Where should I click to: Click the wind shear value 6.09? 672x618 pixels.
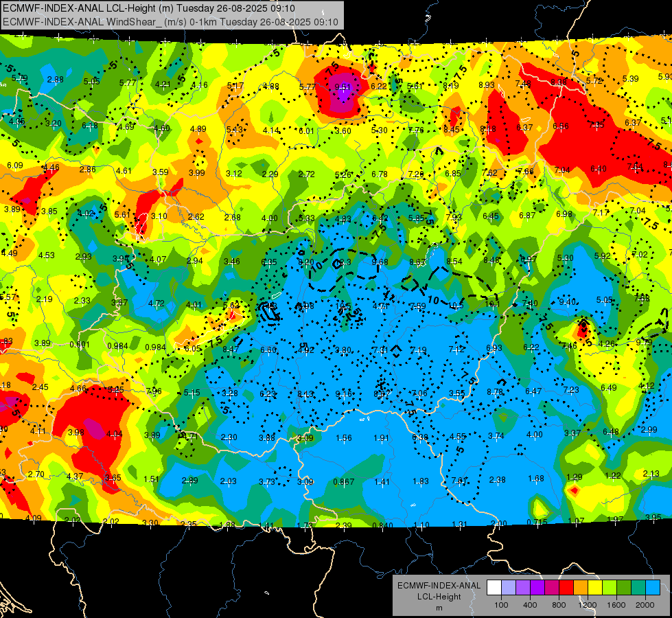coord(15,165)
